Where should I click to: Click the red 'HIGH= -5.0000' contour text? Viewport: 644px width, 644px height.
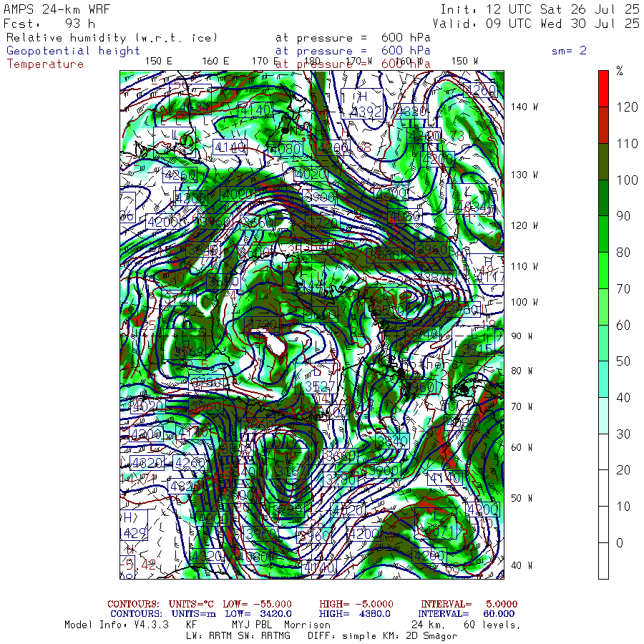356,604
